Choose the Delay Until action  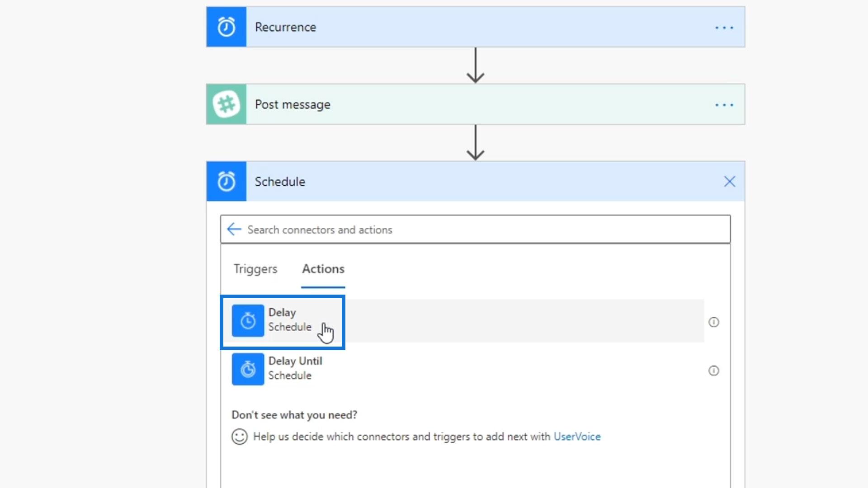click(x=295, y=368)
